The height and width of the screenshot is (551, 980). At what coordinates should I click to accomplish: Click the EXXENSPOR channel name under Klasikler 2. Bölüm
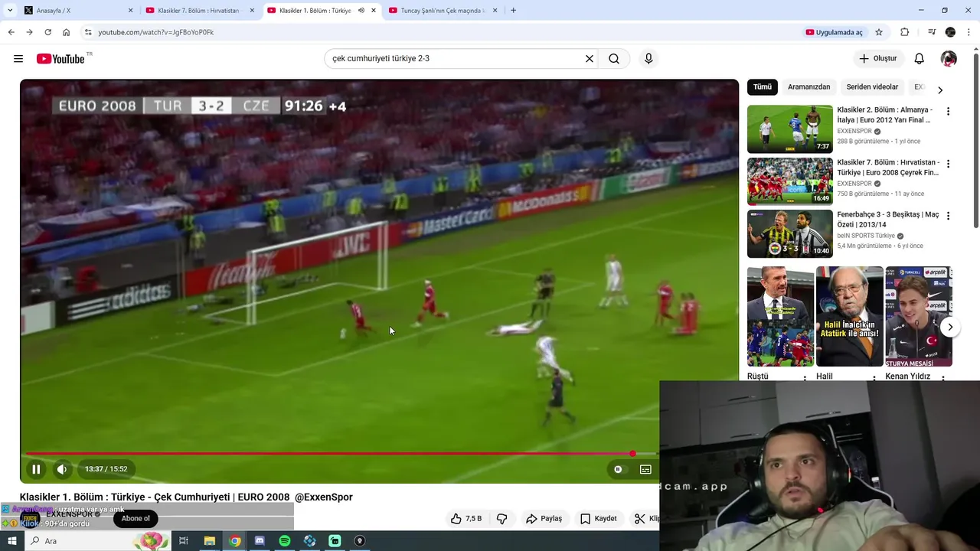pos(854,132)
